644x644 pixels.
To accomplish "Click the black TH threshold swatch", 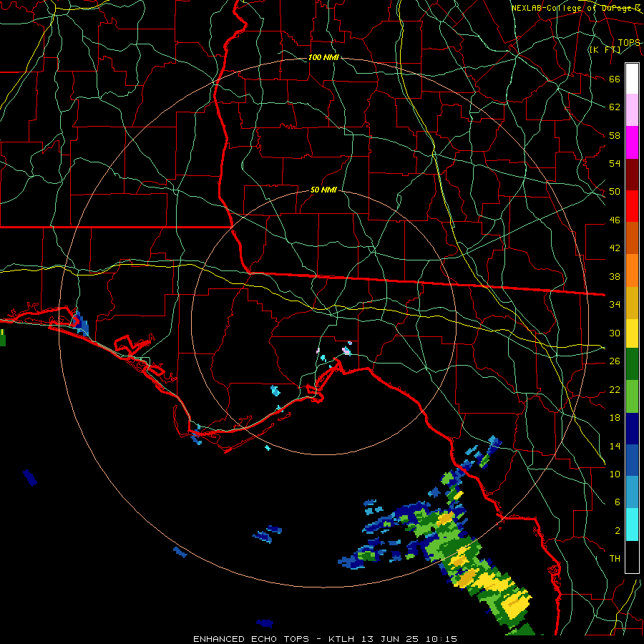I will 632,557.
